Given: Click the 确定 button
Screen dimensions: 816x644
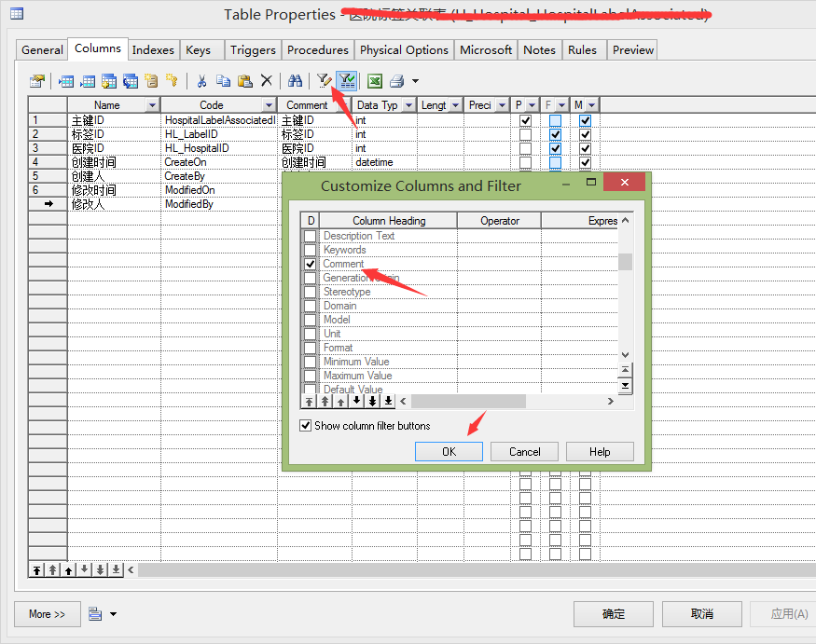Looking at the screenshot, I should click(614, 614).
